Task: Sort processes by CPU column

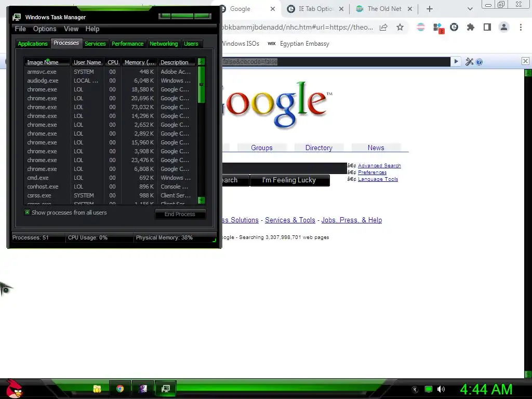Action: coord(113,62)
